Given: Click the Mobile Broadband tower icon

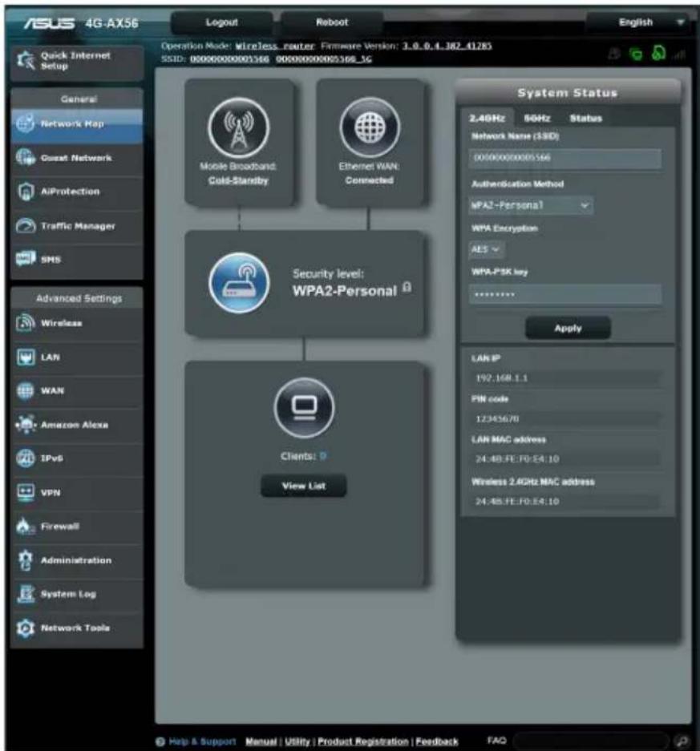Looking at the screenshot, I should pyautogui.click(x=239, y=128).
